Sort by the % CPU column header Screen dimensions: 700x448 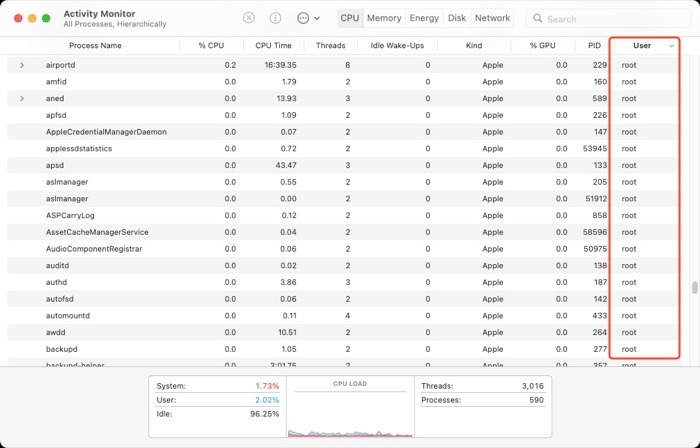point(211,45)
